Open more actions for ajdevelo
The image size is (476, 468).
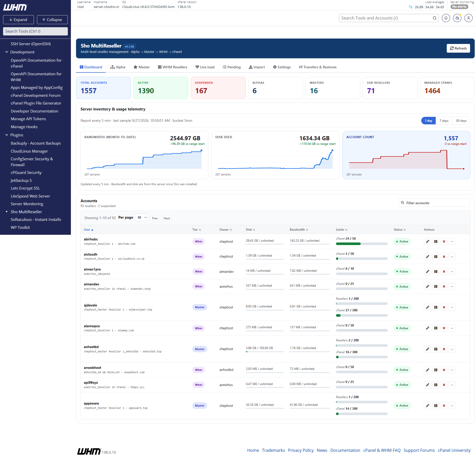pos(452,307)
